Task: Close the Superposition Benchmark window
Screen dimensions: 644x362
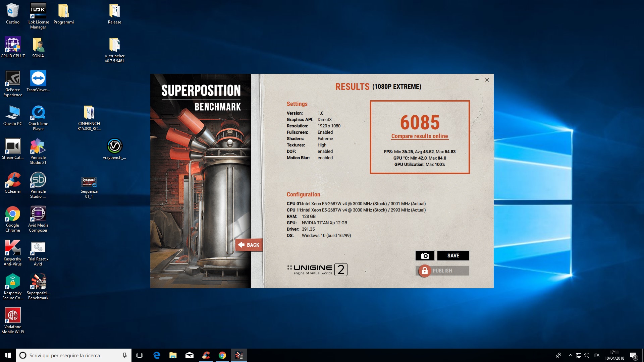Action: pyautogui.click(x=487, y=80)
